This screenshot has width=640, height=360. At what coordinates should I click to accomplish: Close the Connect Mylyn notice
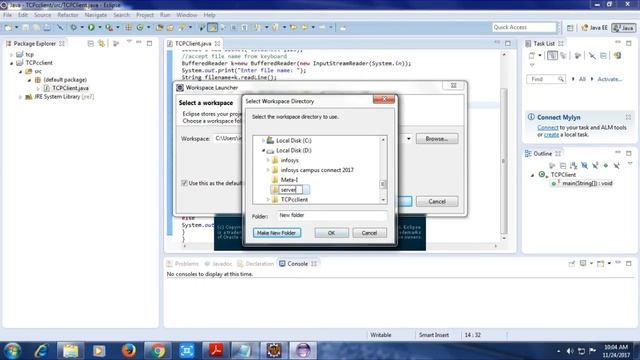(628, 117)
